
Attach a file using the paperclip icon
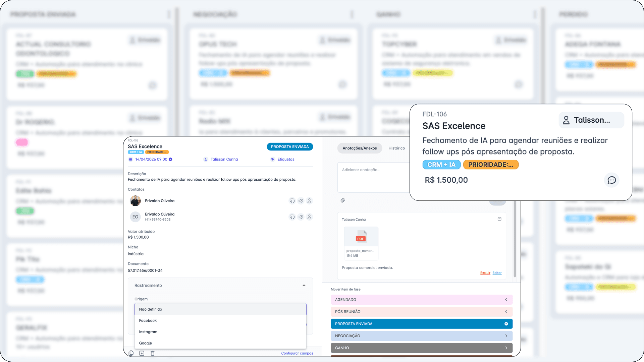point(343,200)
